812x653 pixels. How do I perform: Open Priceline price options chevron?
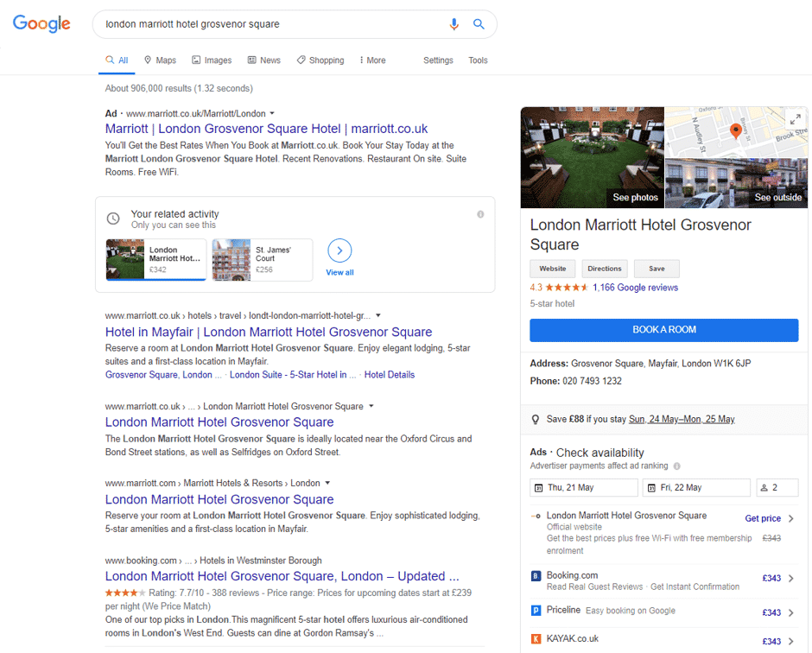pos(790,613)
